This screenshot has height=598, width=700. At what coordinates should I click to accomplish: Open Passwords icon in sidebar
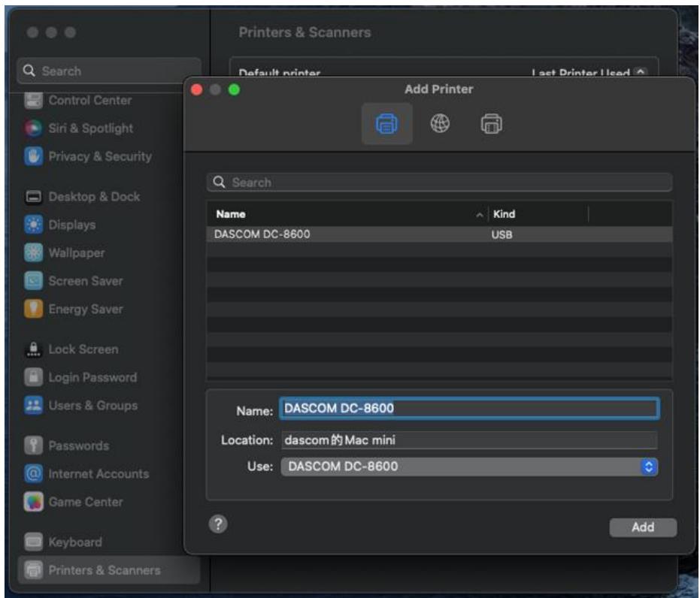tap(33, 445)
